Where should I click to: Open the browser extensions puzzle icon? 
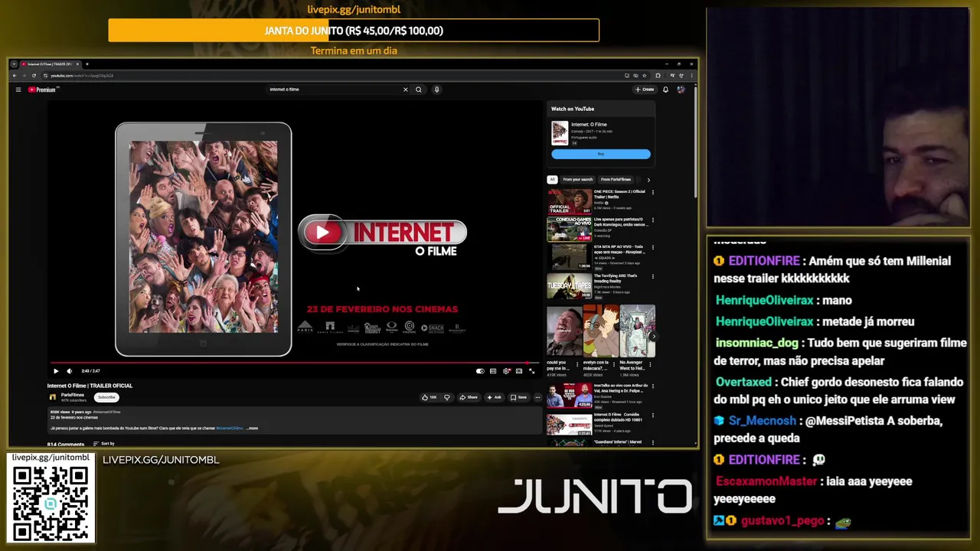[658, 76]
